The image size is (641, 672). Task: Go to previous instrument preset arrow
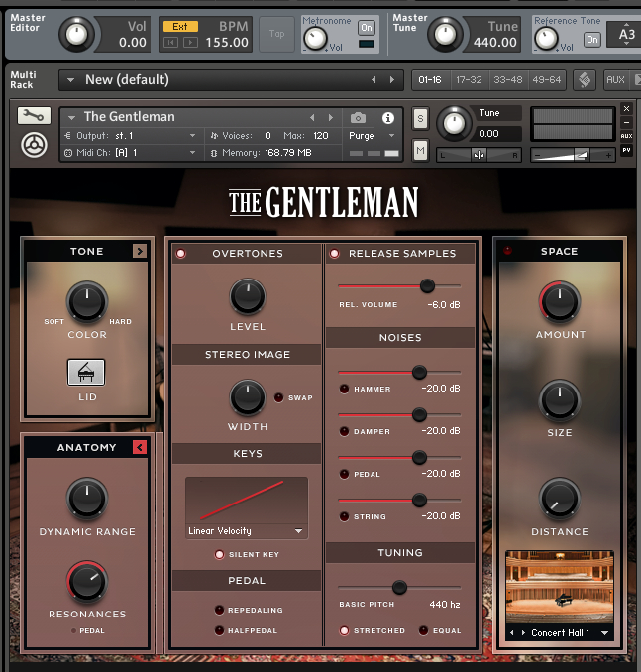tap(312, 117)
